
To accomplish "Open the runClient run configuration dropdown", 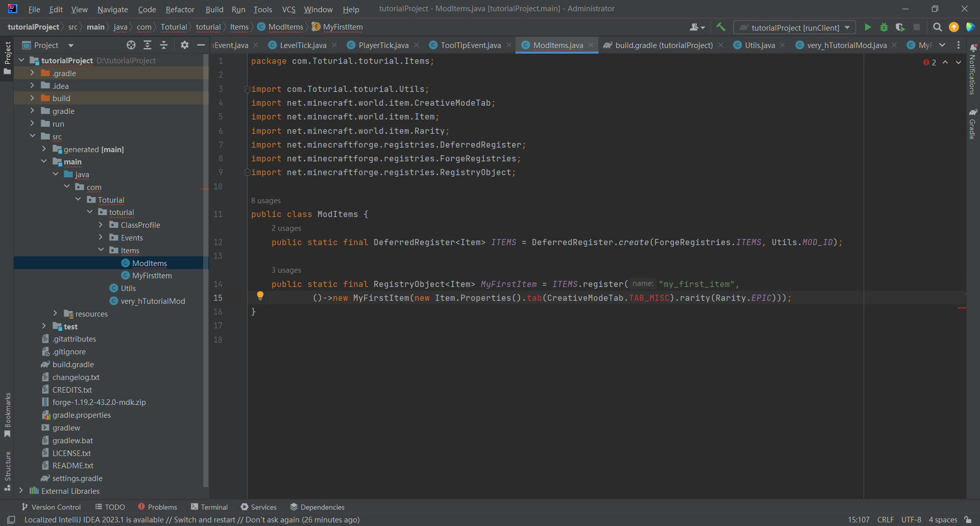I will click(795, 28).
